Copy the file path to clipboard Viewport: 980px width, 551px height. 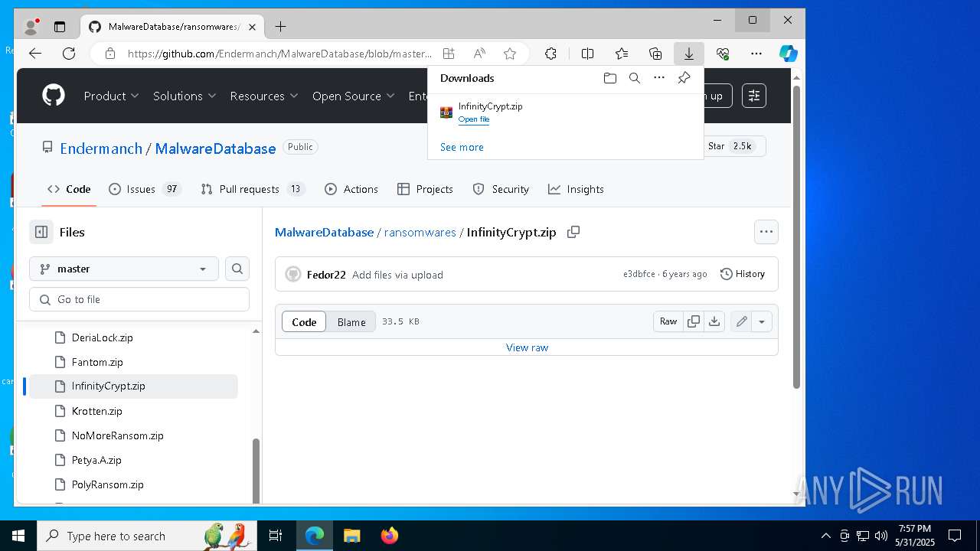(573, 232)
